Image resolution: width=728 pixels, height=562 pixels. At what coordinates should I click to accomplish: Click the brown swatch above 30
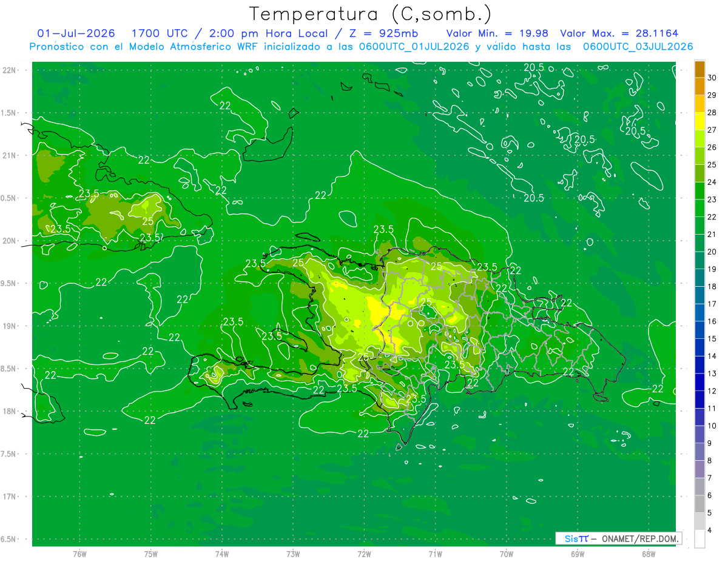point(699,69)
